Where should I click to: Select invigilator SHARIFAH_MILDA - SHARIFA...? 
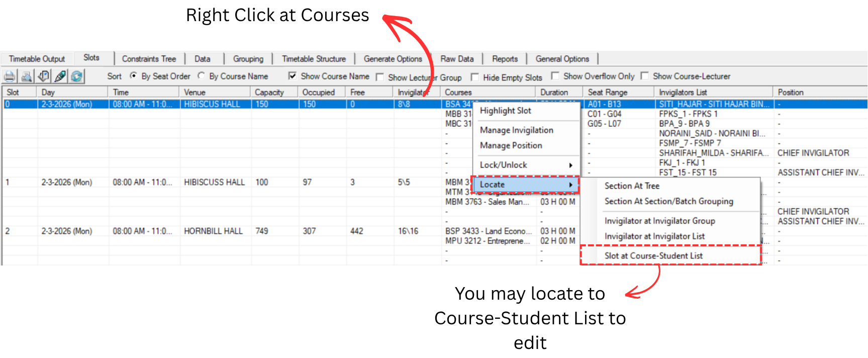tap(714, 153)
